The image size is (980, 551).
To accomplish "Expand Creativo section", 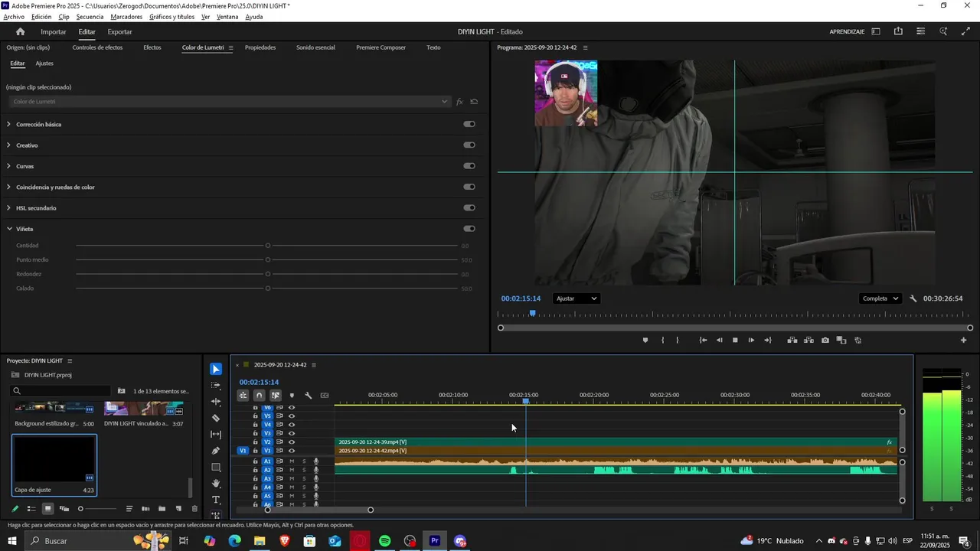I will 9,145.
